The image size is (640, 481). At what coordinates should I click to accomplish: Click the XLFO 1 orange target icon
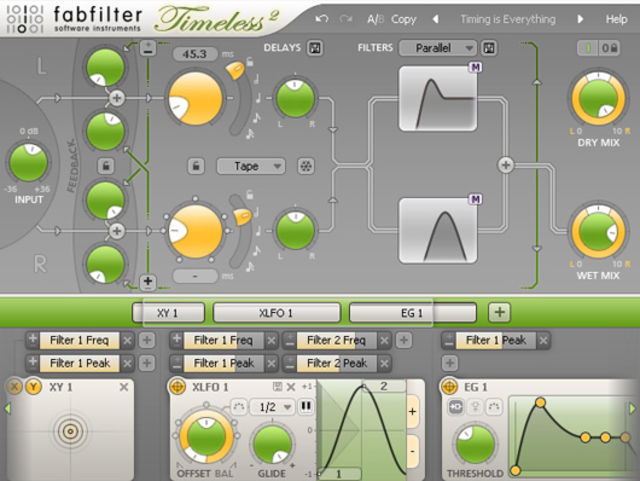click(x=178, y=386)
